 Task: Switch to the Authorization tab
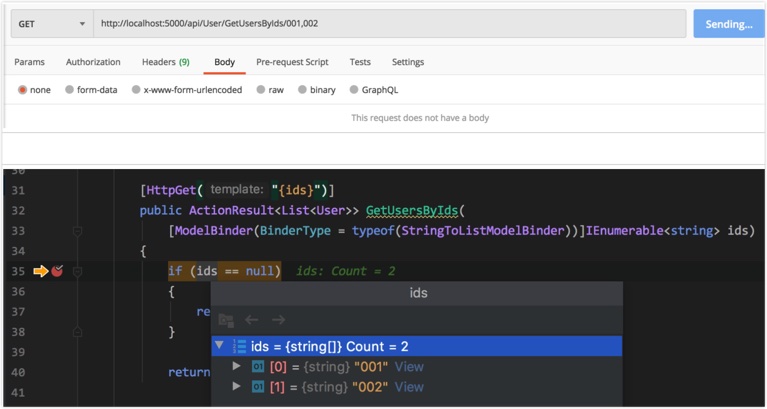93,62
